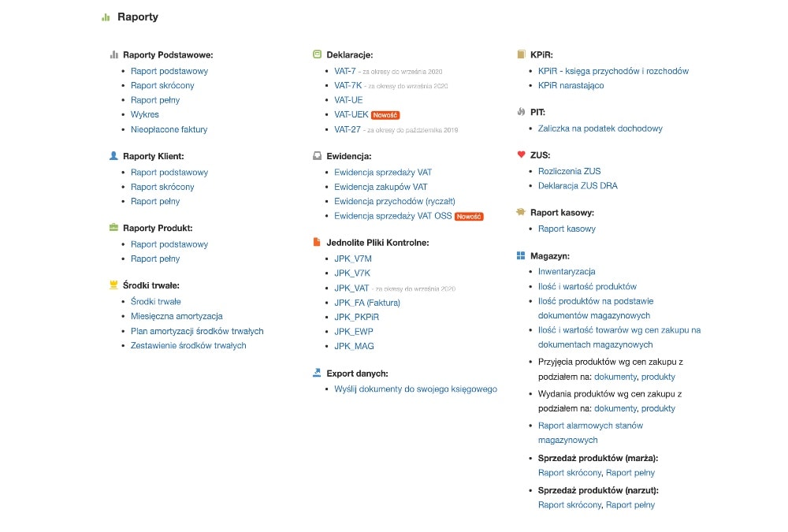788x532 pixels.
Task: Click the Ewidencja inbox tray icon
Action: pos(317,156)
